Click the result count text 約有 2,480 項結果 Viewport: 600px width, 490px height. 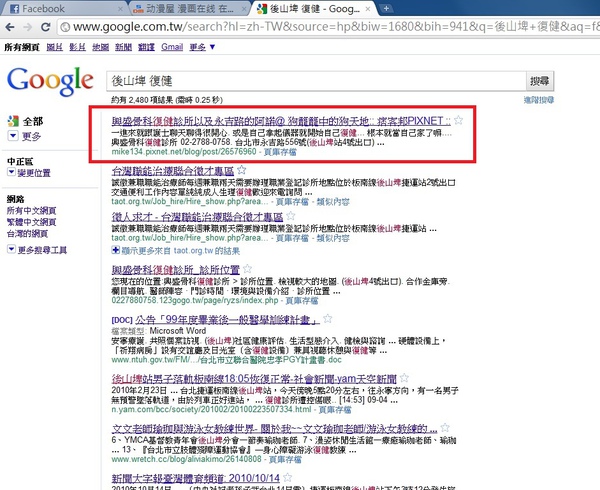pyautogui.click(x=167, y=100)
